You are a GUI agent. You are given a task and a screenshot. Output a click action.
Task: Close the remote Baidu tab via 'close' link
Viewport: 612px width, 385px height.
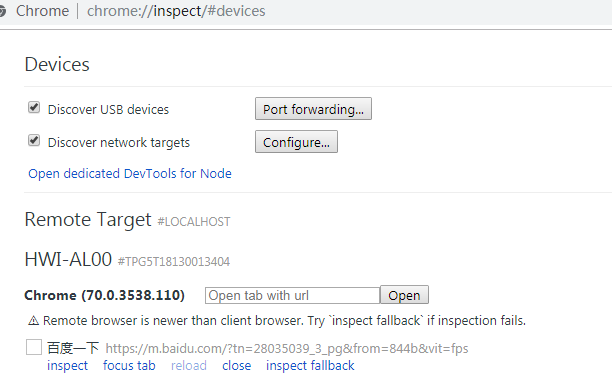(237, 365)
